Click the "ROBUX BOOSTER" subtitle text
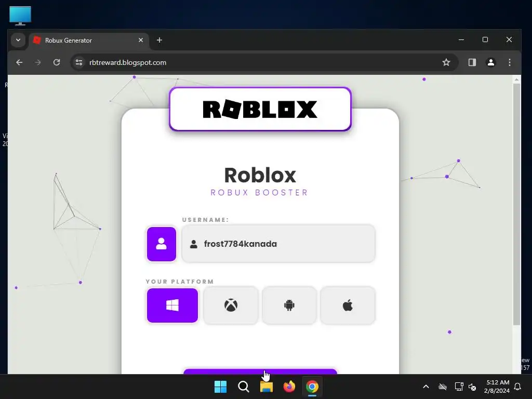This screenshot has height=399, width=532. pyautogui.click(x=260, y=193)
